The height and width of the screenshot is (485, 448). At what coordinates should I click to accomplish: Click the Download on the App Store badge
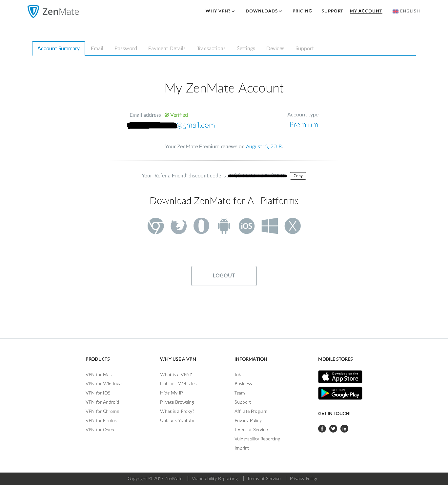340,377
